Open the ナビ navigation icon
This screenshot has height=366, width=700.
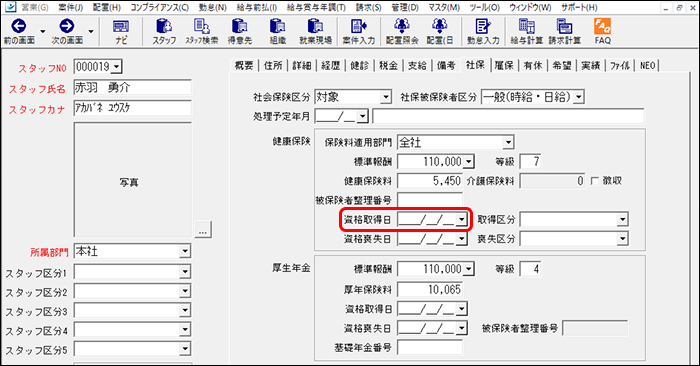121,31
